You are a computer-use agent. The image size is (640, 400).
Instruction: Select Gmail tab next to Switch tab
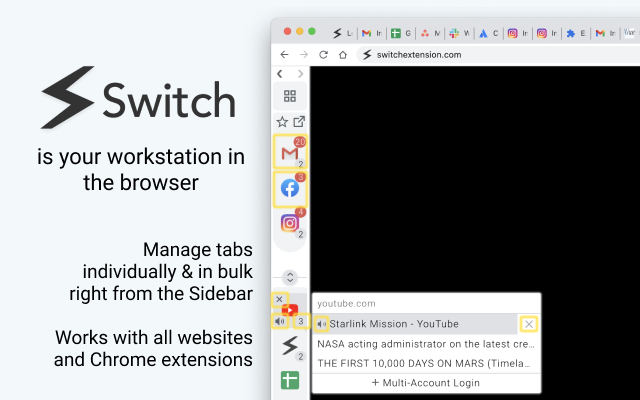click(x=371, y=33)
